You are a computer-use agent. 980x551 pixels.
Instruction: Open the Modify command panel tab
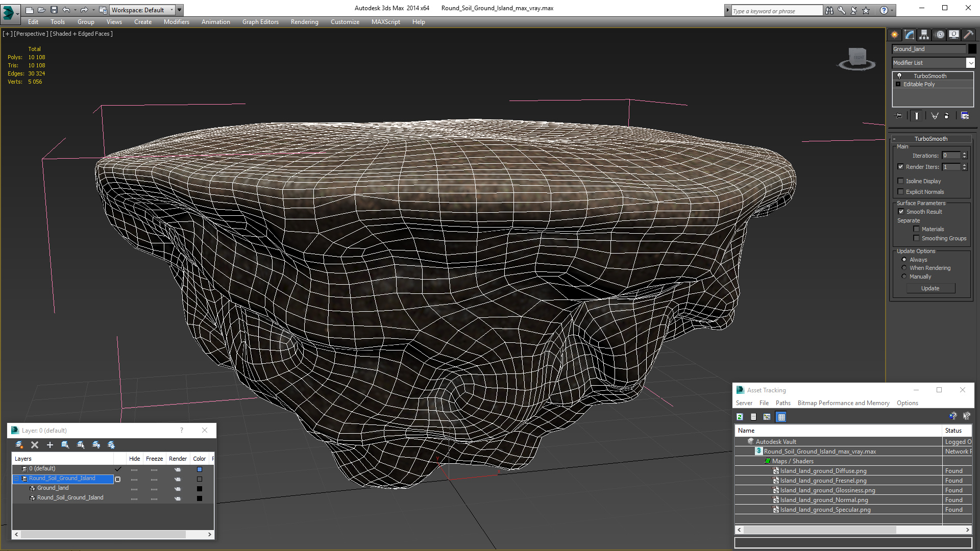910,35
